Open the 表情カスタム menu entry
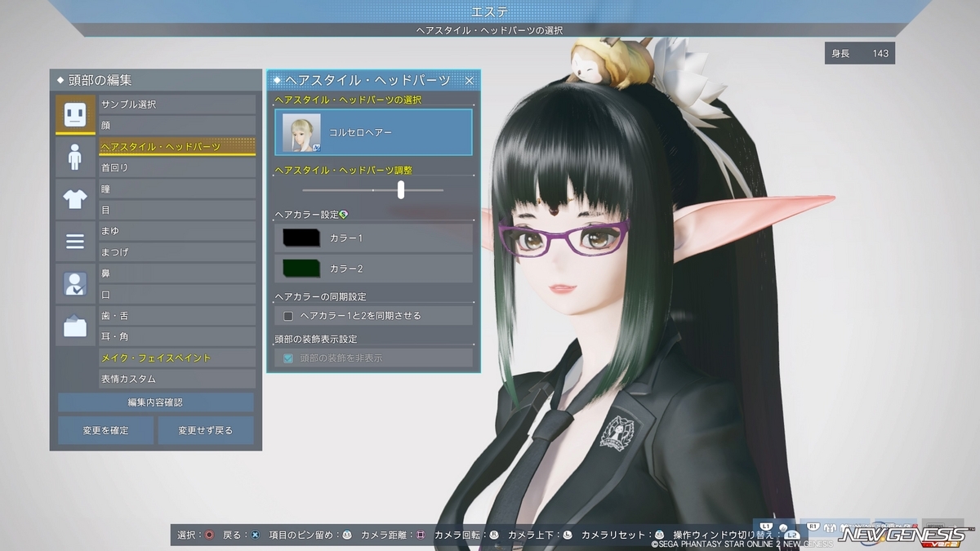Viewport: 980px width, 551px height. pyautogui.click(x=177, y=379)
